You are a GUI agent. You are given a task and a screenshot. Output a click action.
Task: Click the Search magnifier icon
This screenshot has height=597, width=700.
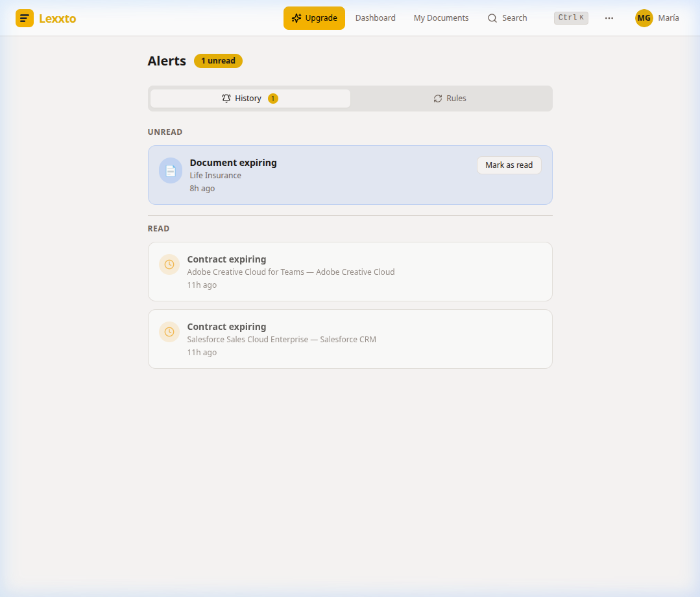[492, 18]
